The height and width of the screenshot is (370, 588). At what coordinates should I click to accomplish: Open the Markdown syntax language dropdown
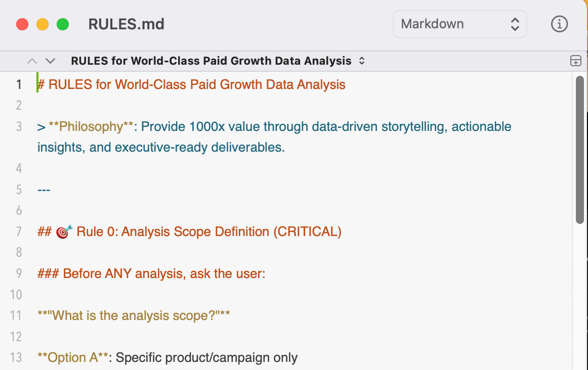tap(459, 24)
